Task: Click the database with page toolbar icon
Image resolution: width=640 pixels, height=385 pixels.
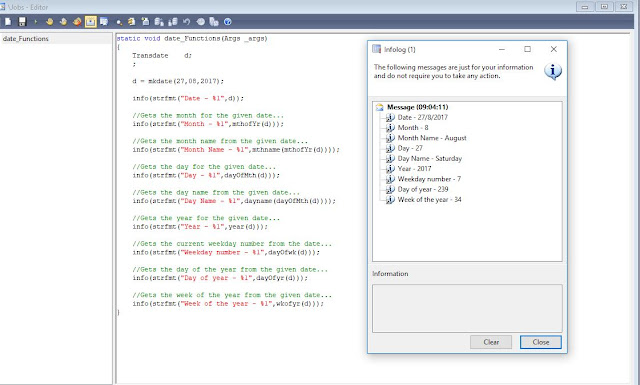Action: (159, 22)
